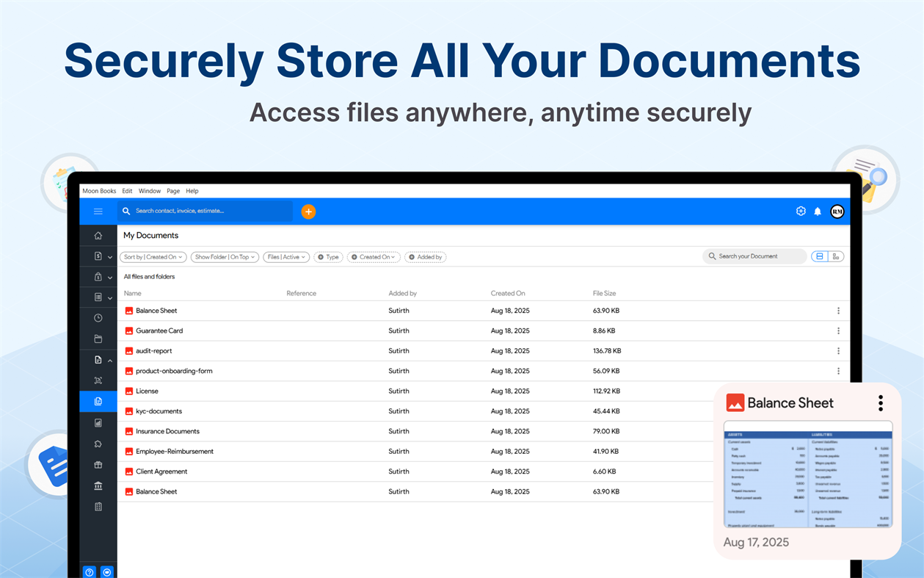Open the document scan sidebar icon
This screenshot has height=578, width=924.
click(98, 380)
